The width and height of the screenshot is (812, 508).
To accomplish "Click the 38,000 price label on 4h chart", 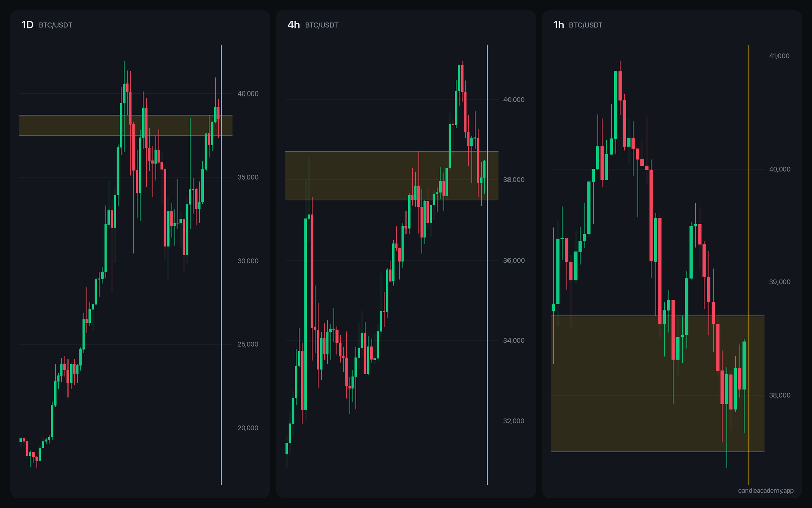I will click(514, 180).
